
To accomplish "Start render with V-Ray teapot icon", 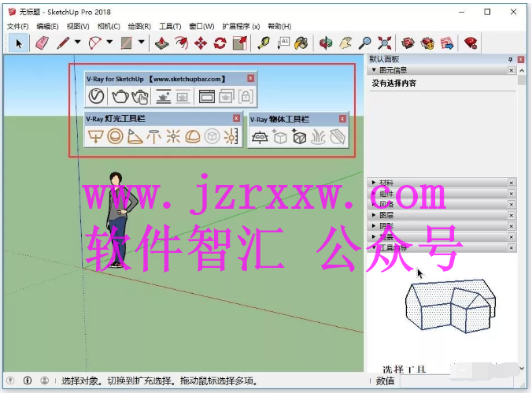I will point(120,96).
